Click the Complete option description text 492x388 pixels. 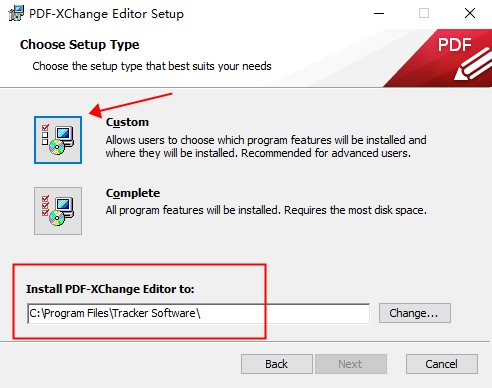point(266,210)
